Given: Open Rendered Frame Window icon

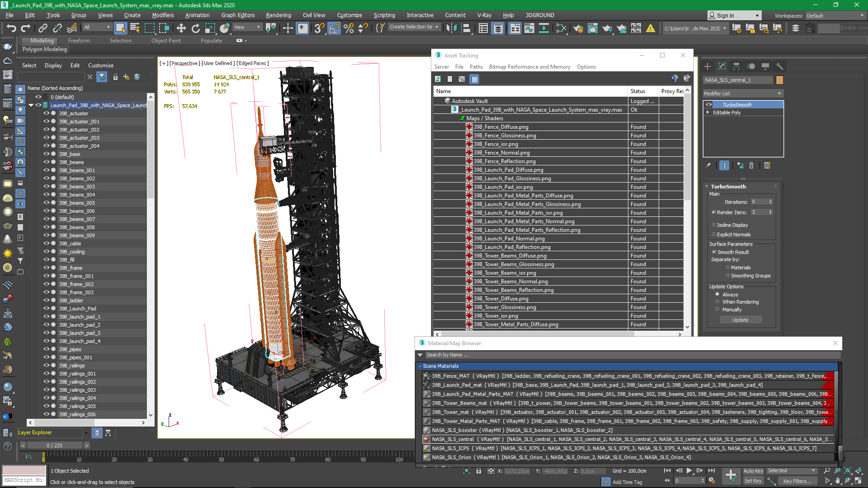Looking at the screenshot, I should (x=592, y=28).
